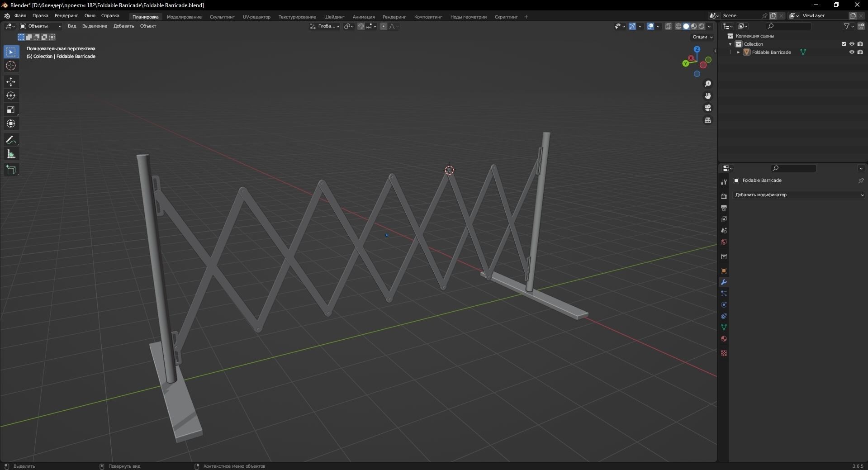Toggle perspective/orthographic grid icon

pyautogui.click(x=708, y=120)
